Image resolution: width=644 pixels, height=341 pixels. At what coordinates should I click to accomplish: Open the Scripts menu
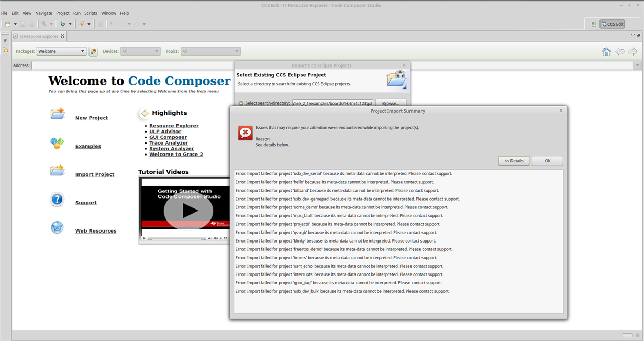click(91, 13)
